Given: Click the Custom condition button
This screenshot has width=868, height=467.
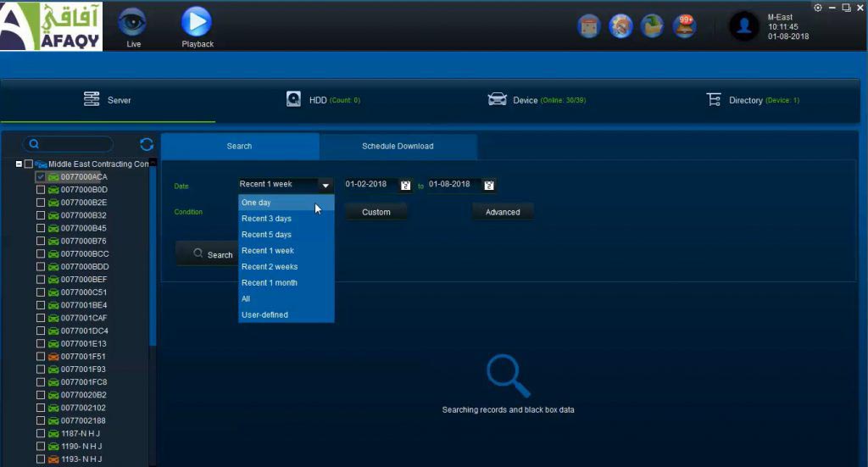Looking at the screenshot, I should coord(376,212).
